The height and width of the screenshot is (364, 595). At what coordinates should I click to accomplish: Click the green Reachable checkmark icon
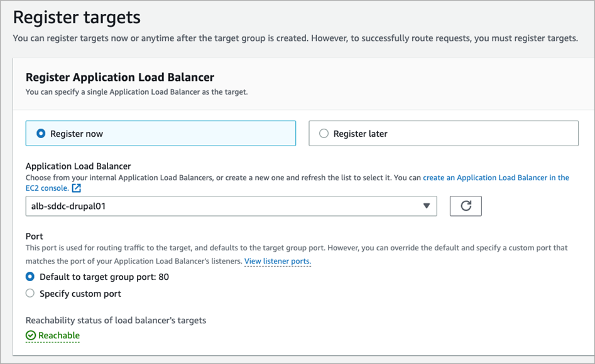pos(31,336)
